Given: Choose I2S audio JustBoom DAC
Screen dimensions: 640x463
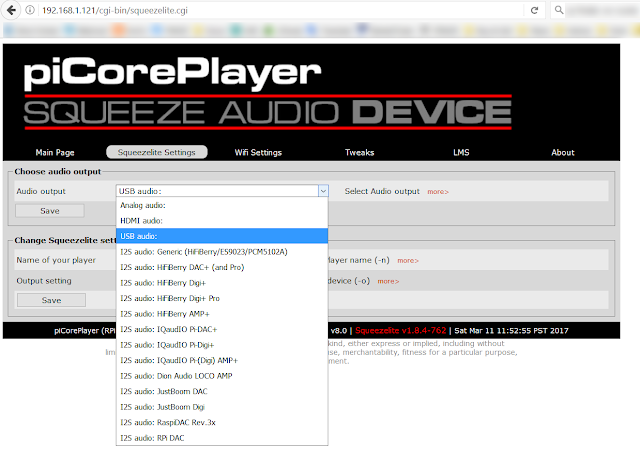Looking at the screenshot, I should pyautogui.click(x=222, y=392).
